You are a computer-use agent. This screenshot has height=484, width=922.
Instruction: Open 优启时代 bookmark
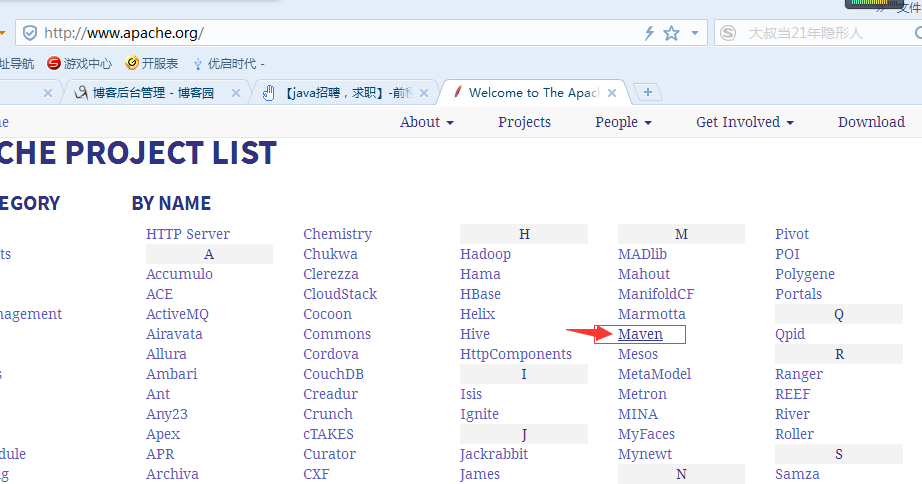pyautogui.click(x=229, y=64)
